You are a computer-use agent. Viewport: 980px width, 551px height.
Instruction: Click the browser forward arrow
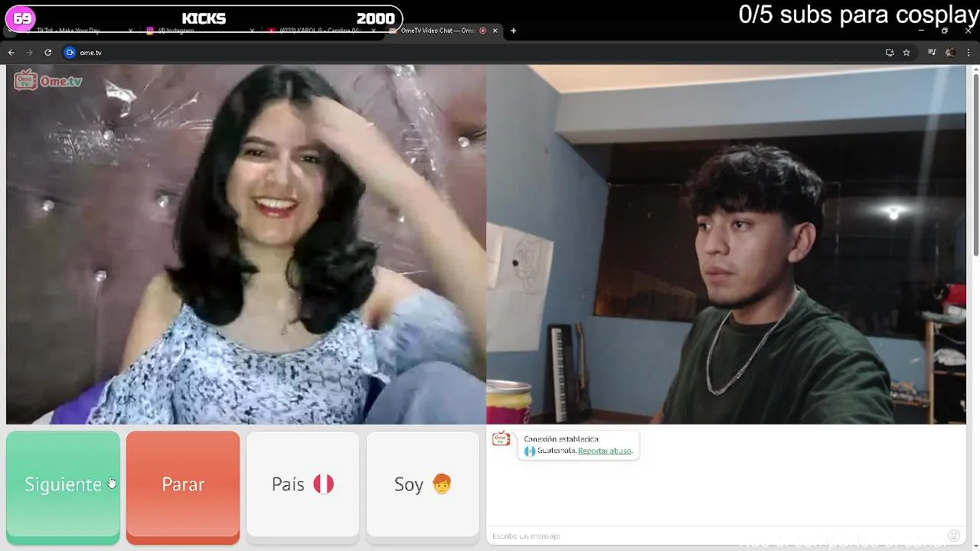click(x=29, y=53)
